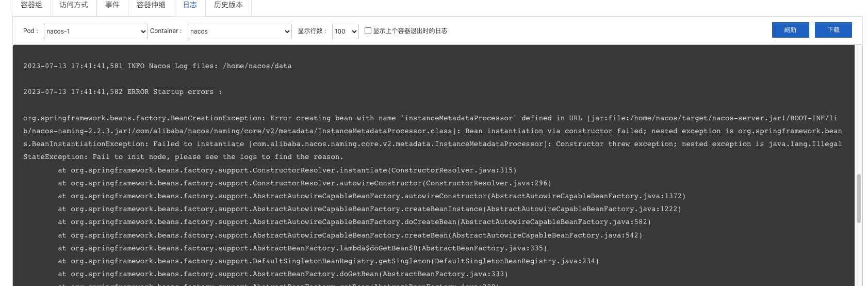
Task: Select the 日志 tab
Action: coord(190,5)
